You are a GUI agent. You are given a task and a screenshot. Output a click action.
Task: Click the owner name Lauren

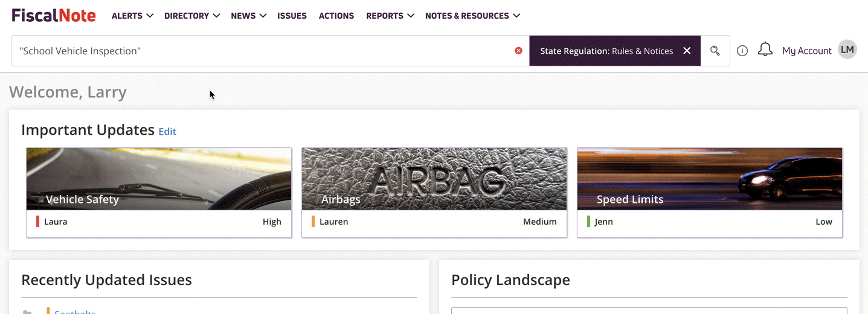[334, 222]
